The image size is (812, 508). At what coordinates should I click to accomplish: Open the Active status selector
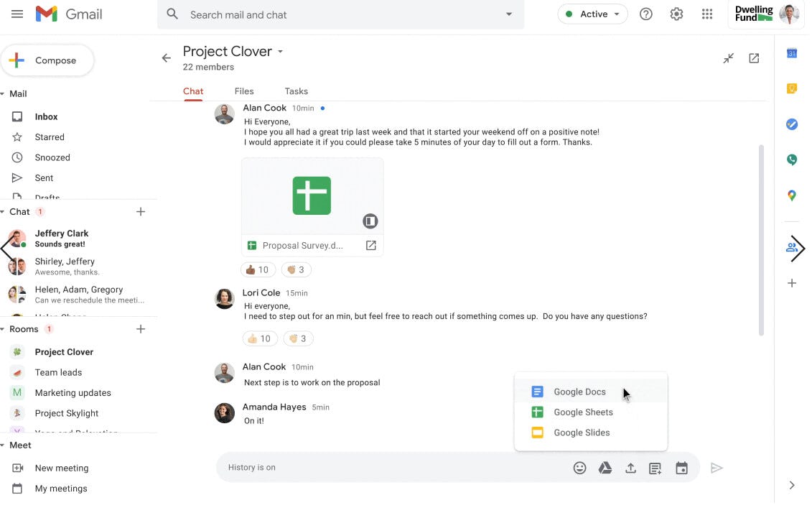pyautogui.click(x=592, y=14)
